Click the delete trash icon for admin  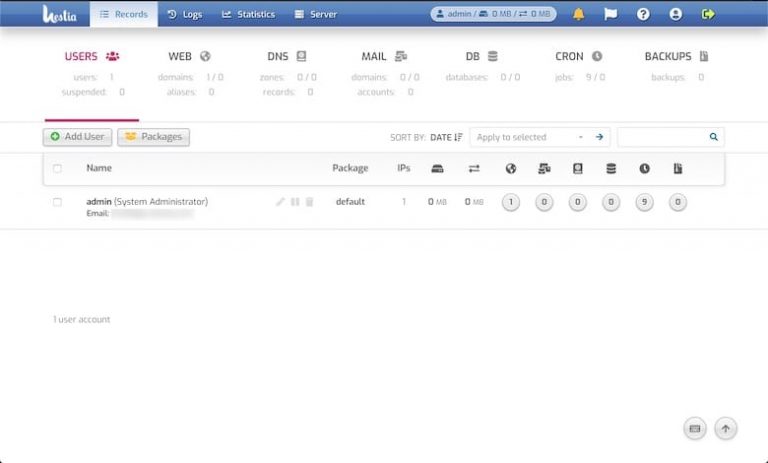[x=309, y=202]
